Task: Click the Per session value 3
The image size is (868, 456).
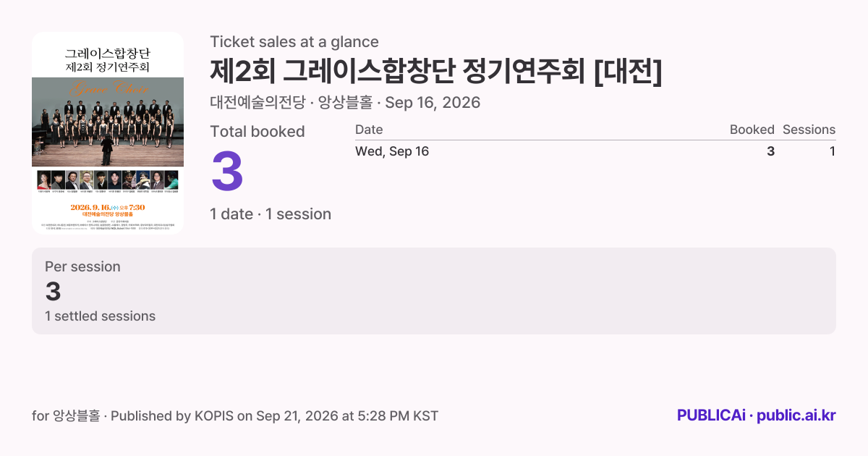Action: (x=53, y=291)
